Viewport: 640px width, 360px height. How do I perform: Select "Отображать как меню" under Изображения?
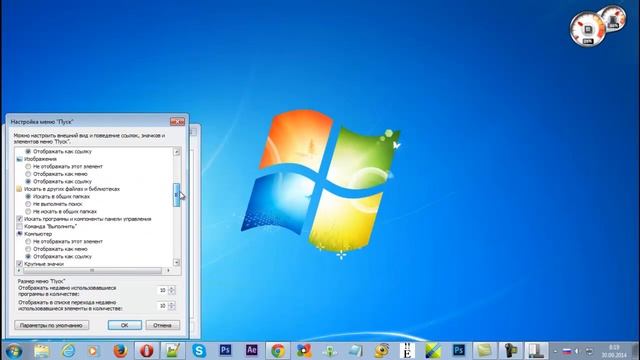28,174
